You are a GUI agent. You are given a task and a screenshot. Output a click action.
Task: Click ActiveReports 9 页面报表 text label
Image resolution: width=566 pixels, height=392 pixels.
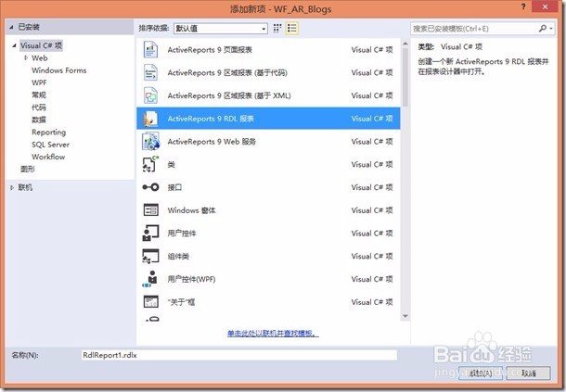(x=210, y=50)
